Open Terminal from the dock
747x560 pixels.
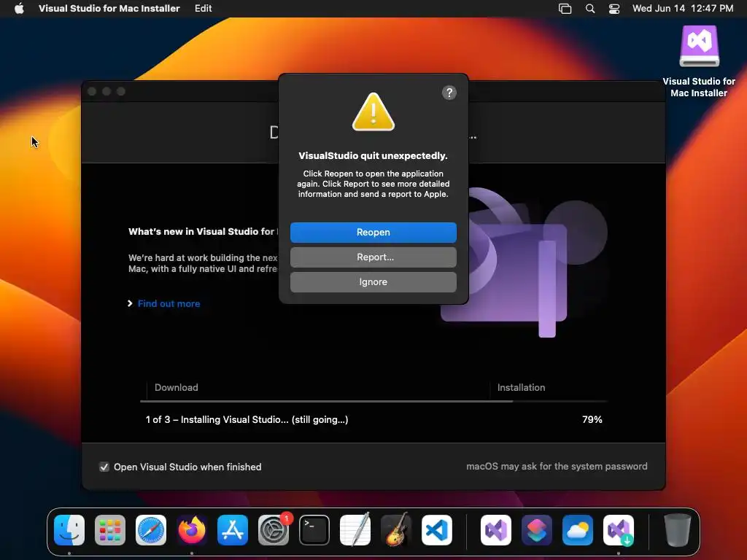[314, 529]
